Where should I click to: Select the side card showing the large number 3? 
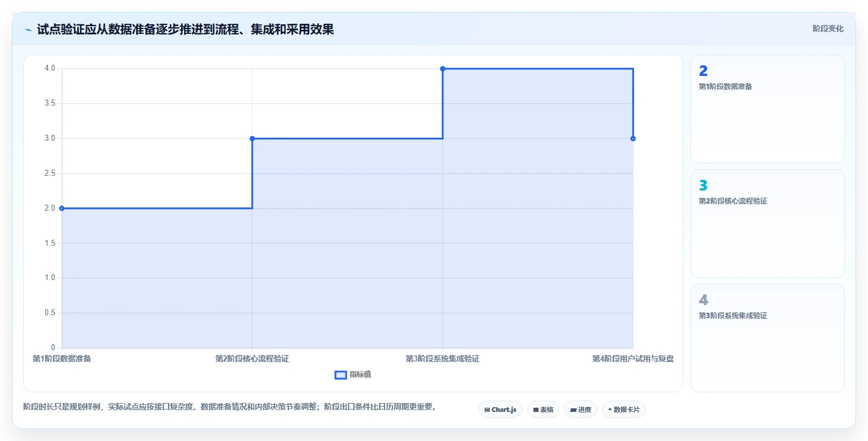pos(767,224)
